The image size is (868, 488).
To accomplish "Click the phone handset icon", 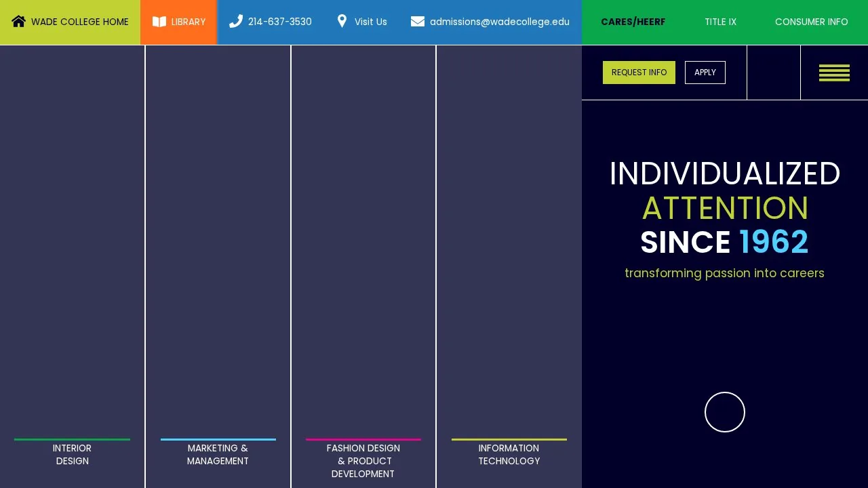I will click(236, 22).
